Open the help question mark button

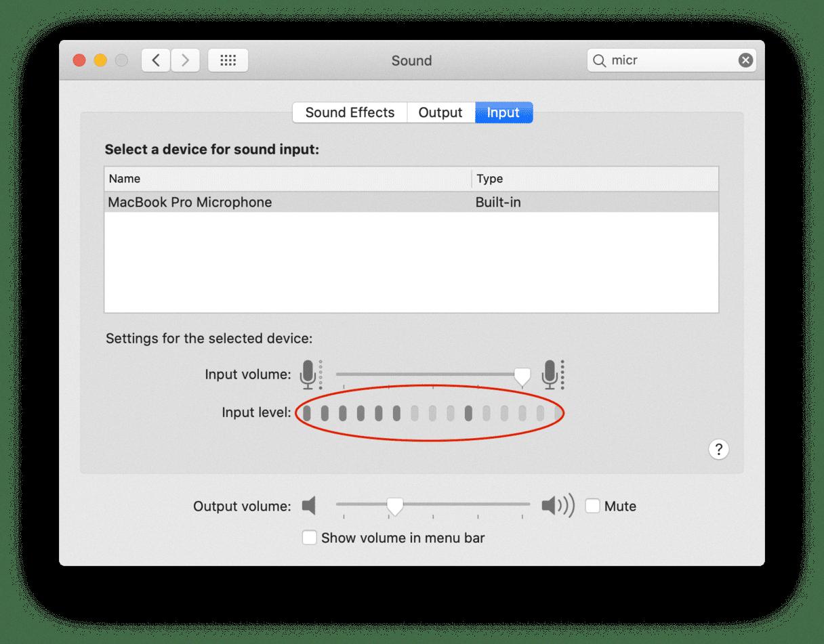(718, 449)
